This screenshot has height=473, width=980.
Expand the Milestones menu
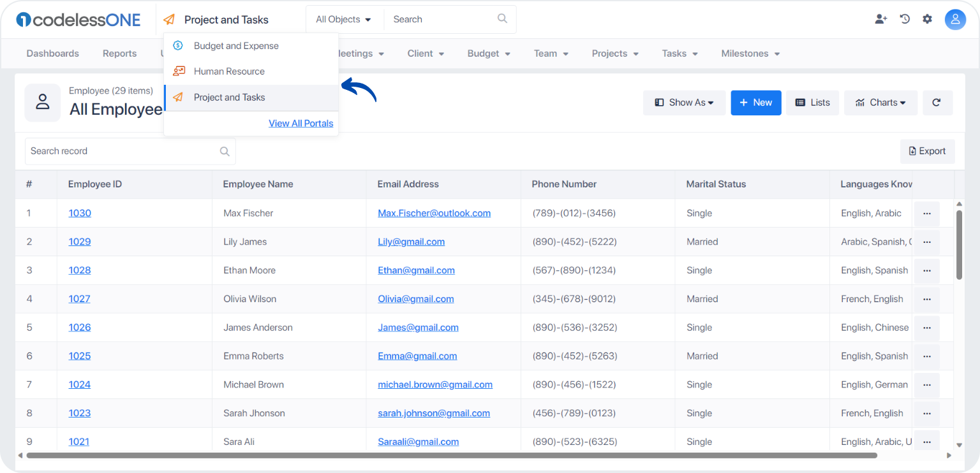pos(751,54)
